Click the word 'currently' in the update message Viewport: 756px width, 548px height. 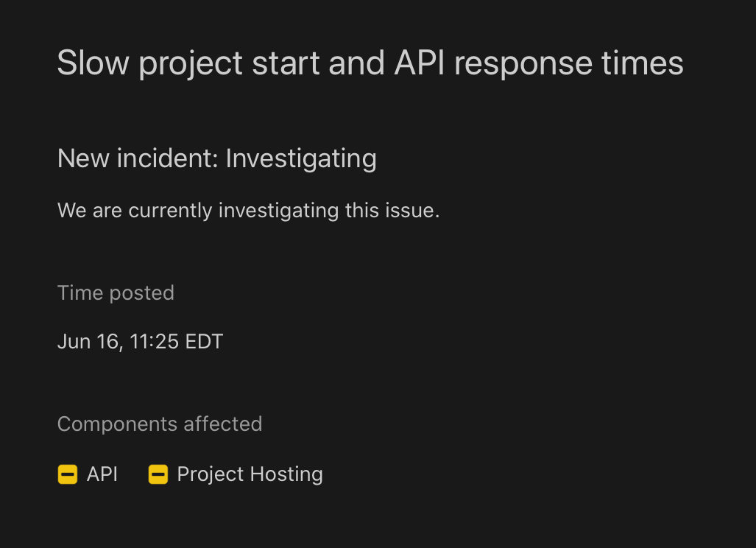pos(170,211)
